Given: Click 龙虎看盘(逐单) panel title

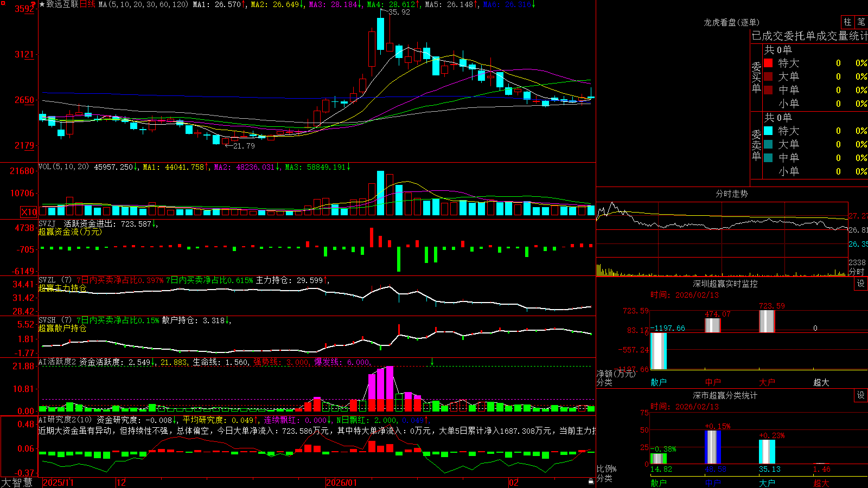Looking at the screenshot, I should pyautogui.click(x=732, y=22).
